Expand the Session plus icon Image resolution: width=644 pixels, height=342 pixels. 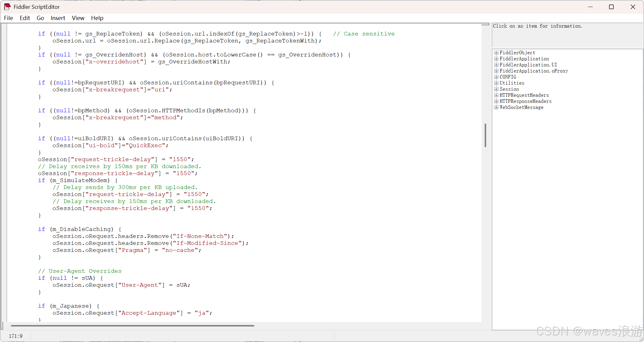pyautogui.click(x=496, y=89)
